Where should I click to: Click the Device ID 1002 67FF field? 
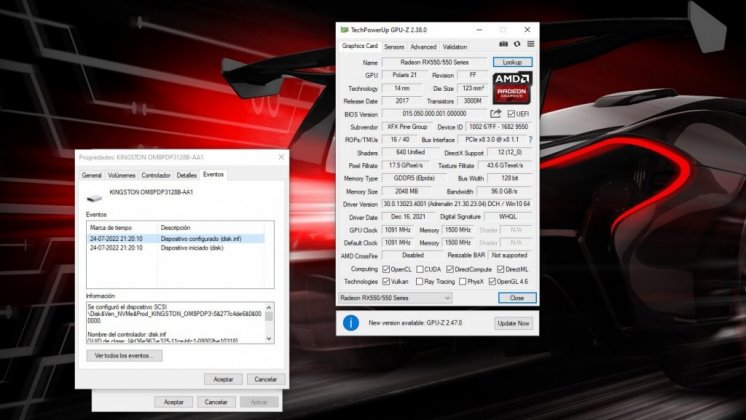point(499,127)
